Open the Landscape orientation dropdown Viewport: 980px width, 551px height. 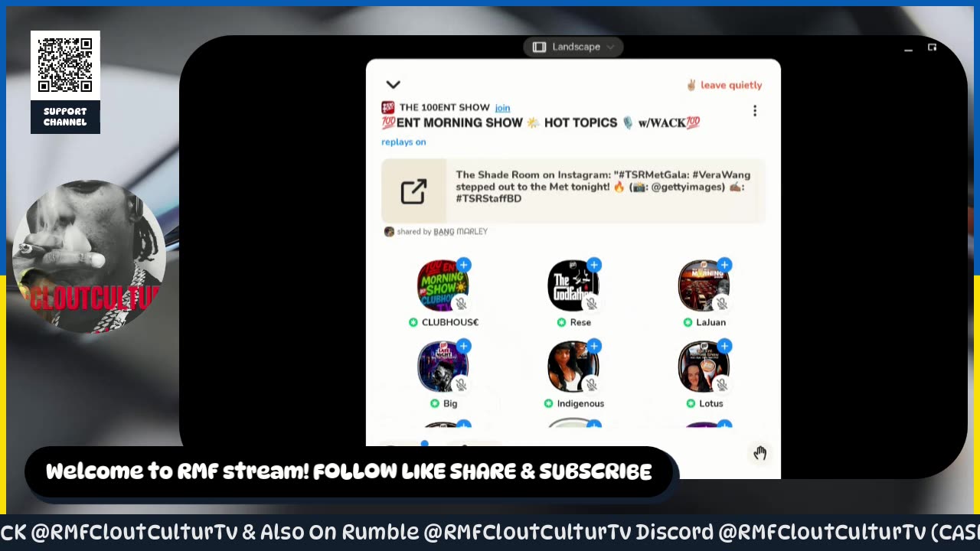(x=573, y=47)
